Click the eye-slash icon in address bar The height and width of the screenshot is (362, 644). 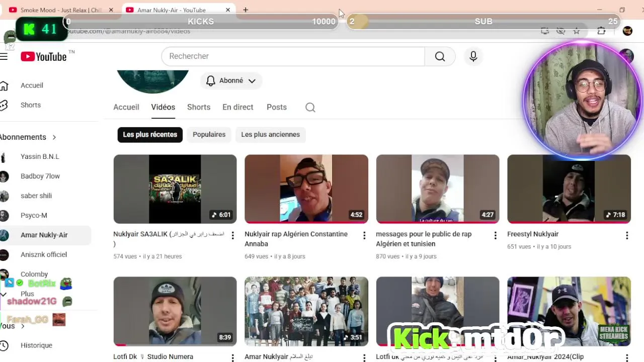[x=560, y=31]
